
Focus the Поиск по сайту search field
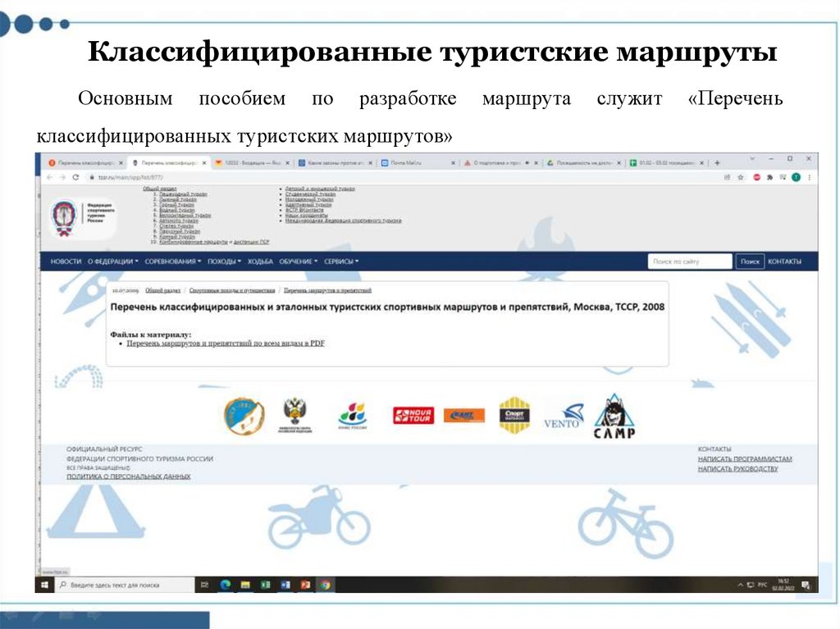pos(689,262)
